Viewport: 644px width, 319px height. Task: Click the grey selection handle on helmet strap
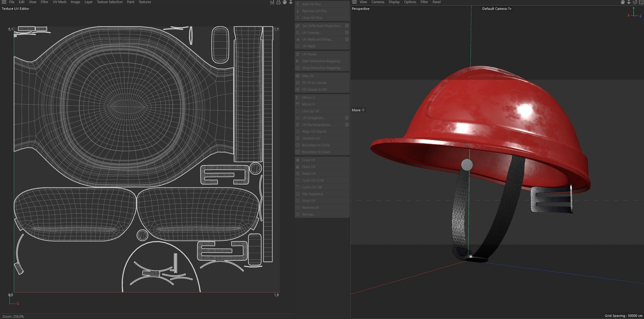[467, 165]
